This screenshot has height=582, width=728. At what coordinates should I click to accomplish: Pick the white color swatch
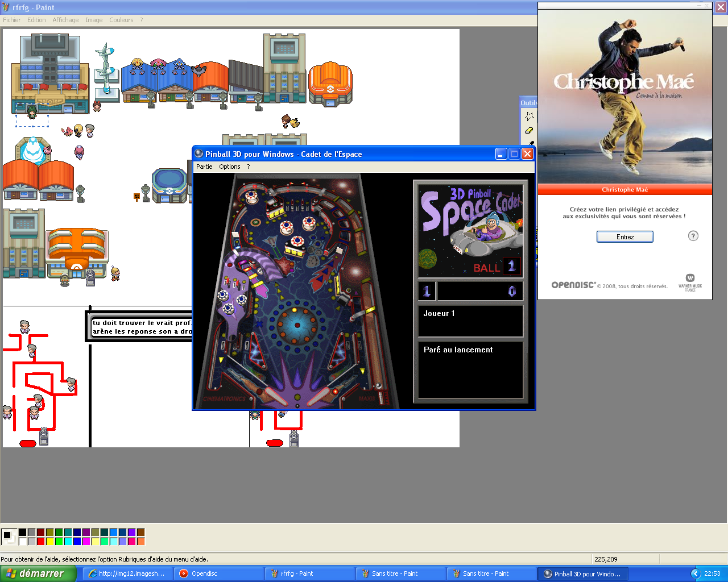tap(22, 542)
